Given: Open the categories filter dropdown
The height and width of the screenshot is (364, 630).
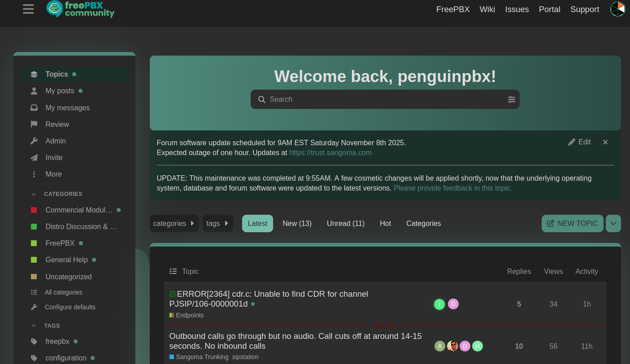Looking at the screenshot, I should click(x=174, y=223).
